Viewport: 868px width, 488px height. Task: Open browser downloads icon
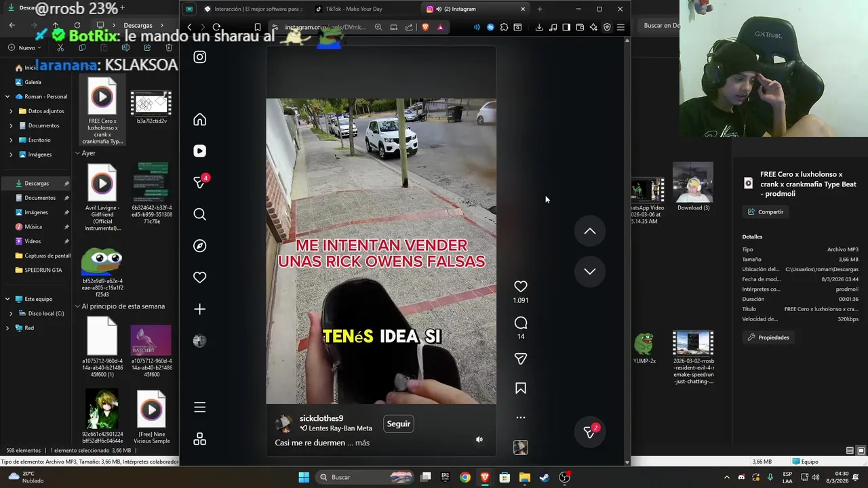coord(539,27)
